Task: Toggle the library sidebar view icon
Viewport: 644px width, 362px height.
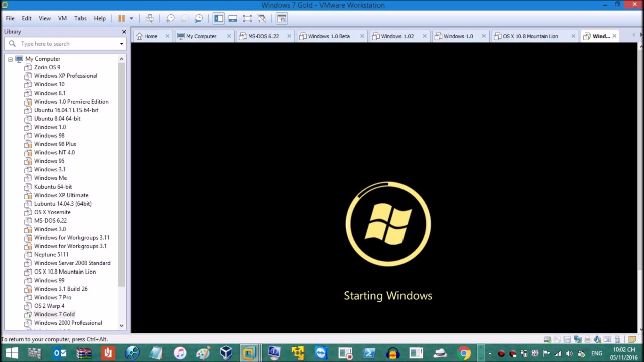Action: 218,18
